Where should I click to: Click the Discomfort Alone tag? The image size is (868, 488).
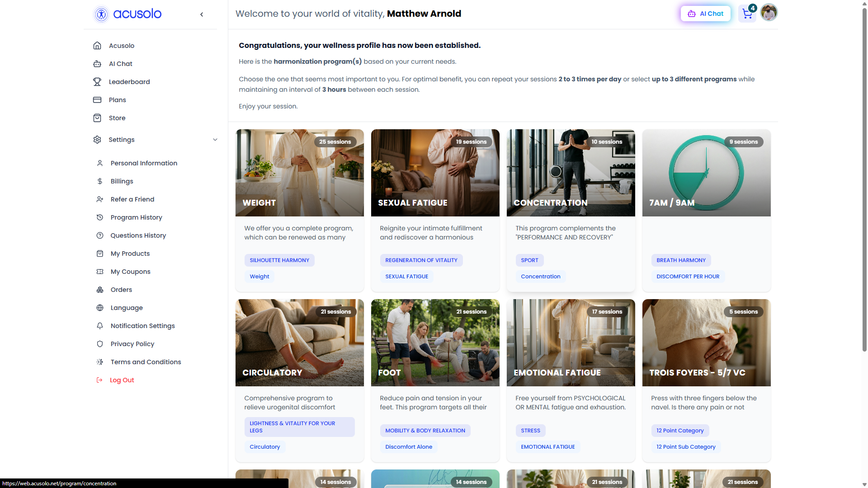tap(409, 447)
